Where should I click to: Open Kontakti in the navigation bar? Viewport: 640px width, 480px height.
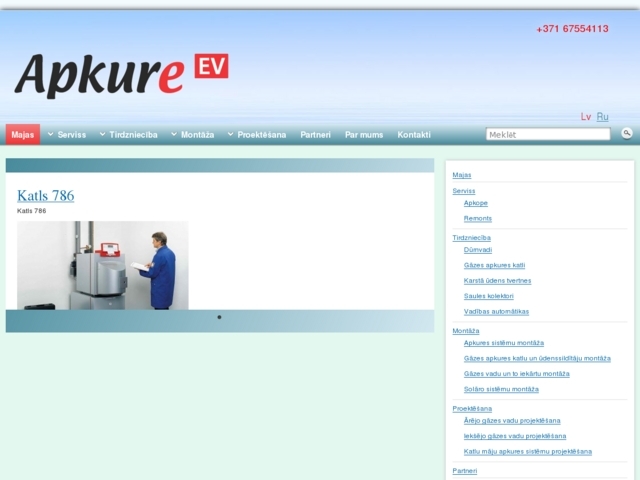414,135
